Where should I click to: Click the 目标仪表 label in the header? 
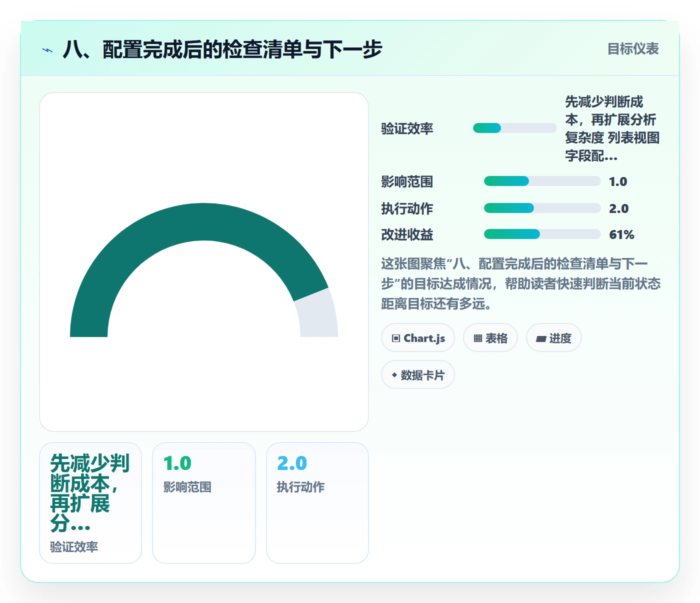tap(633, 49)
